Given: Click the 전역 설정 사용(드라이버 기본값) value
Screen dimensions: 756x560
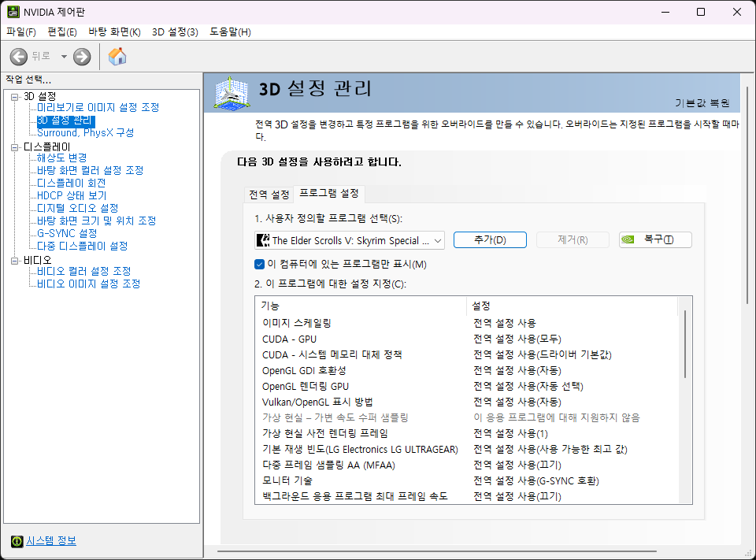Looking at the screenshot, I should pos(543,354).
